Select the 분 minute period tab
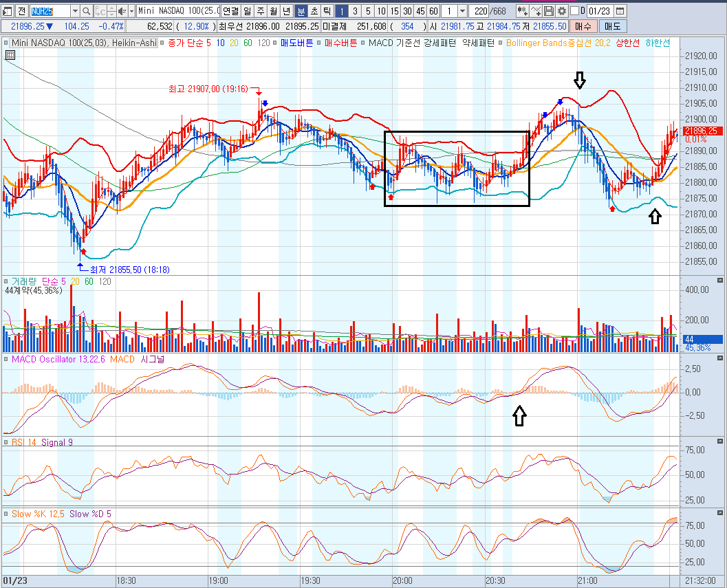The width and height of the screenshot is (727, 588). click(x=301, y=11)
